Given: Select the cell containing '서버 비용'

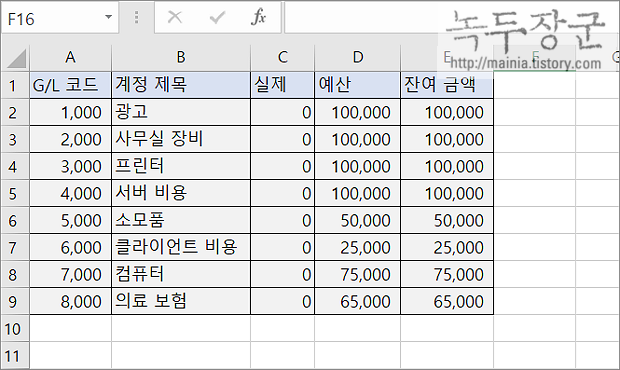Looking at the screenshot, I should [x=181, y=193].
